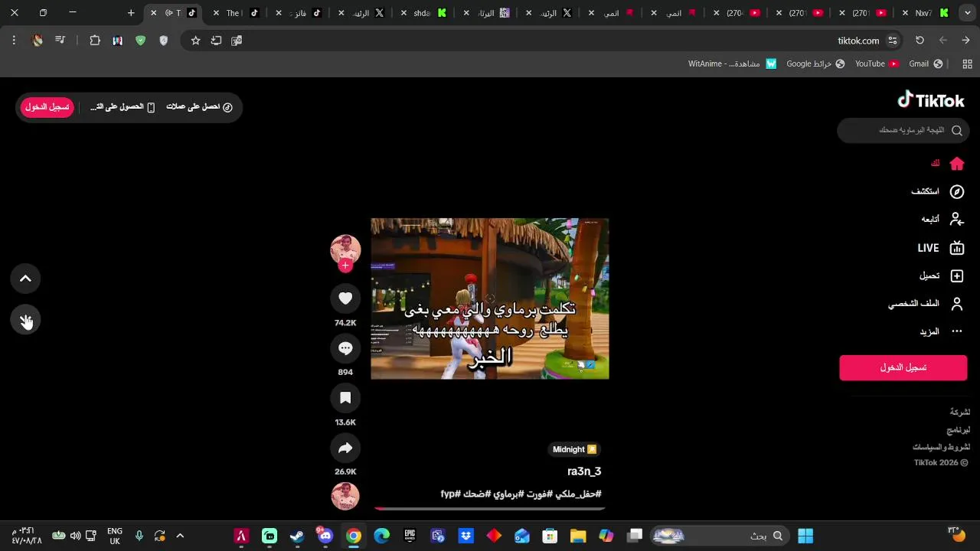Click Get the app (الحصول على التـ...) button
This screenshot has height=551, width=980.
click(122, 107)
